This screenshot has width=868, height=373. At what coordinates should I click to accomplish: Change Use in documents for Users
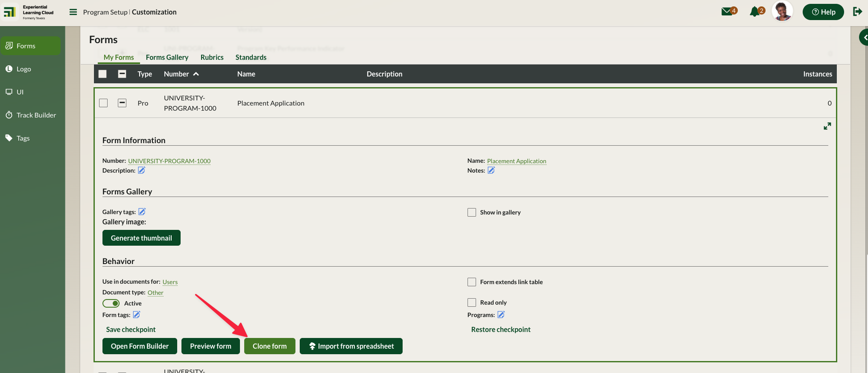(x=170, y=282)
